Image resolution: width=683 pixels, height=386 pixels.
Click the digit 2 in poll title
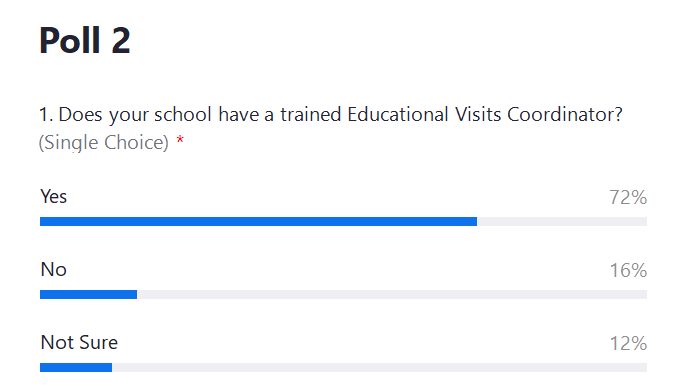pyautogui.click(x=121, y=40)
